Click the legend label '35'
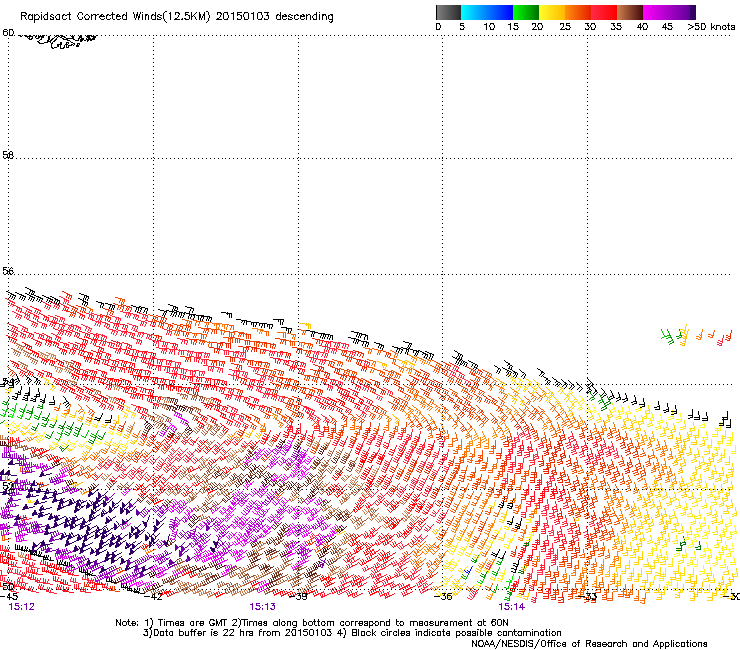The height and width of the screenshot is (650, 740). (616, 27)
